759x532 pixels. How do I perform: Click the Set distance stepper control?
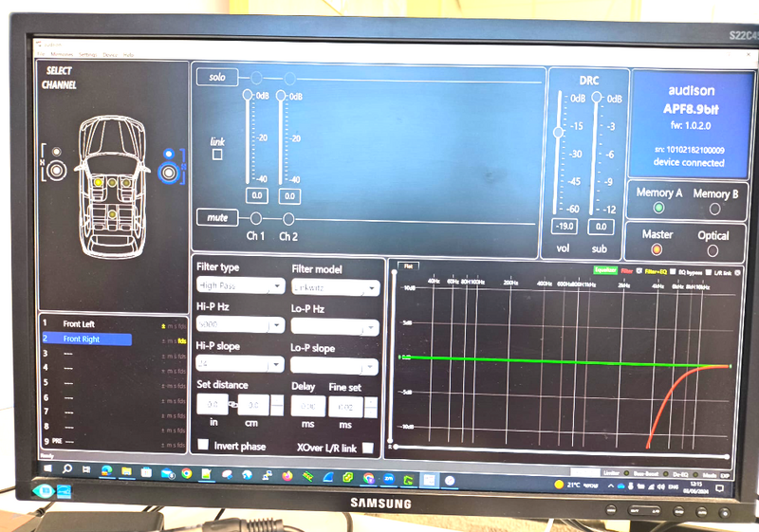[277, 405]
